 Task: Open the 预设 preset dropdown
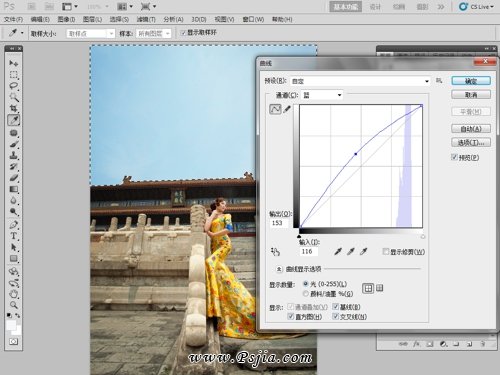360,81
